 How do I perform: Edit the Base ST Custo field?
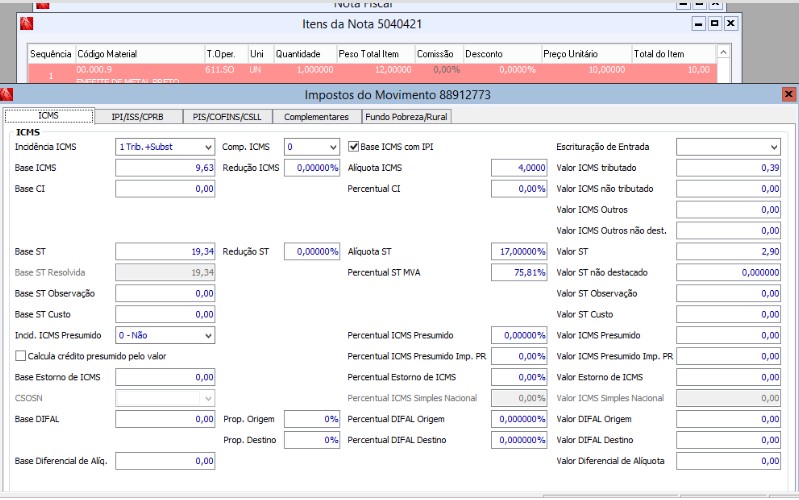pos(165,314)
